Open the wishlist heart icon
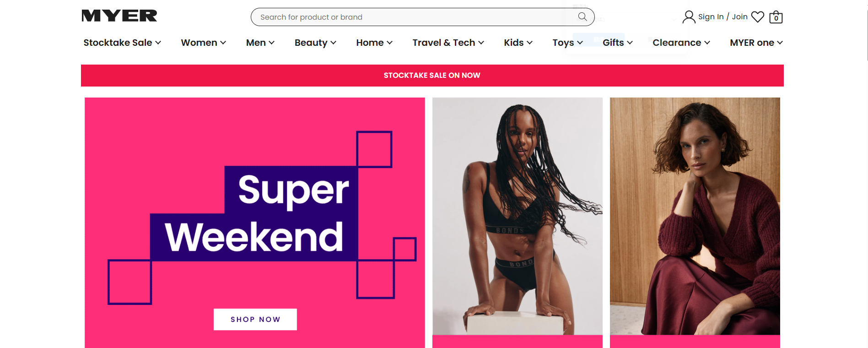The image size is (868, 348). (x=758, y=17)
